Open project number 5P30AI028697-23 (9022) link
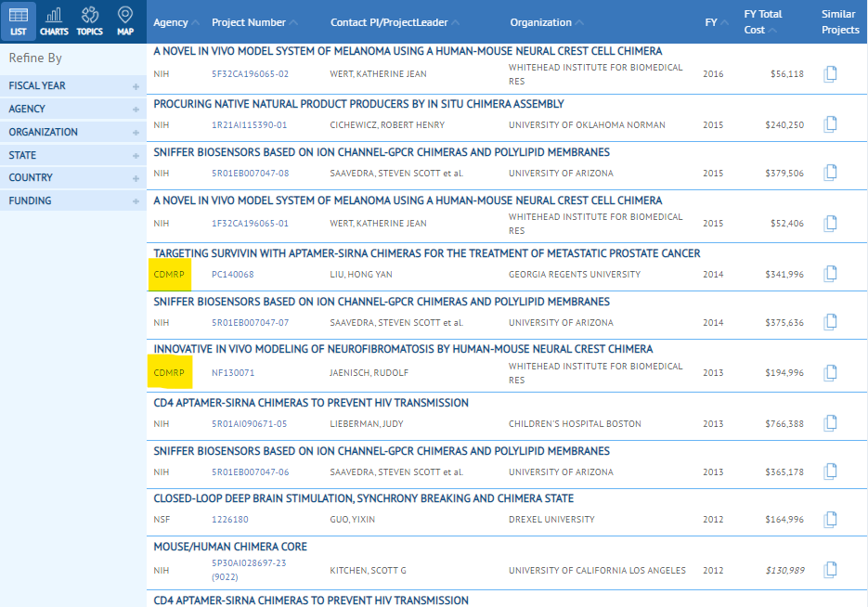The height and width of the screenshot is (607, 868). pos(249,570)
